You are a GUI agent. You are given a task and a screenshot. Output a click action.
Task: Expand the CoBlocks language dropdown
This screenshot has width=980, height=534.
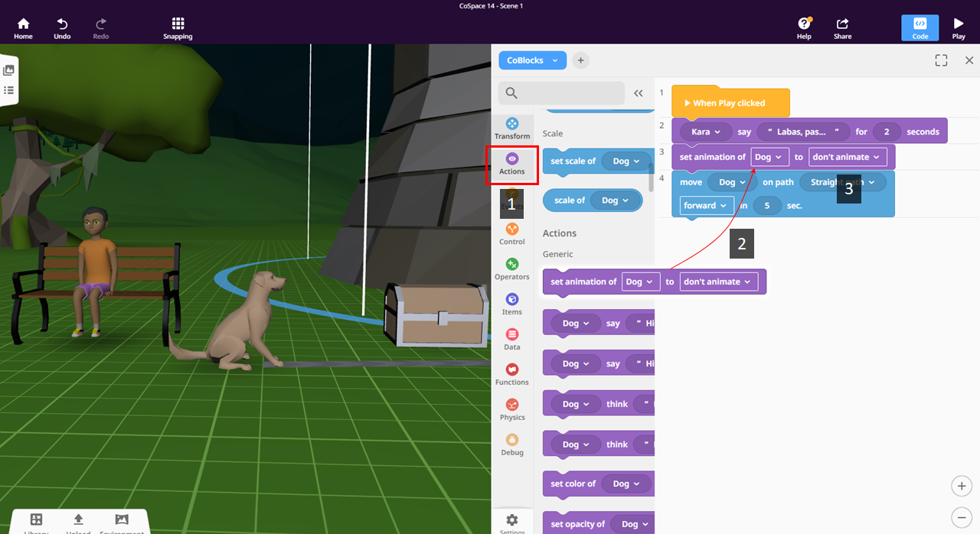[532, 60]
